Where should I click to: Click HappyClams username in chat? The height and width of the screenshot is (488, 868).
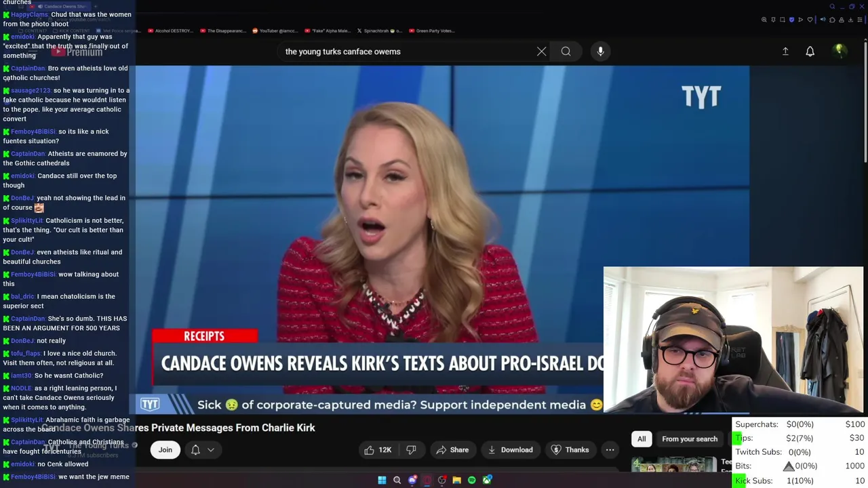(29, 14)
